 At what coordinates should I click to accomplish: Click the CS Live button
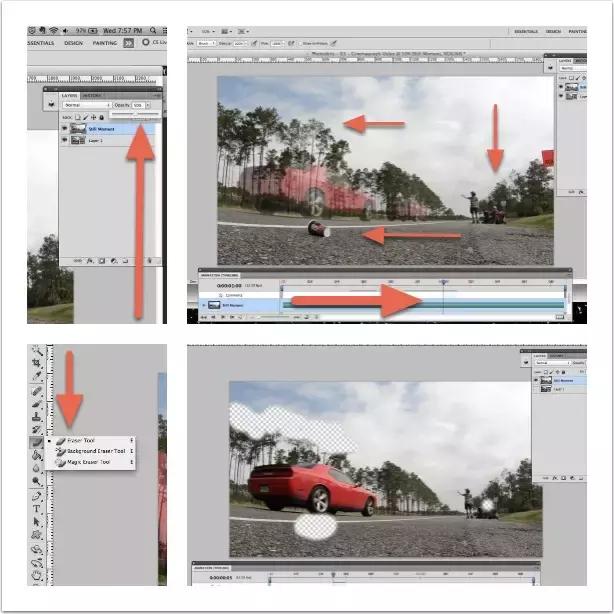tap(154, 43)
